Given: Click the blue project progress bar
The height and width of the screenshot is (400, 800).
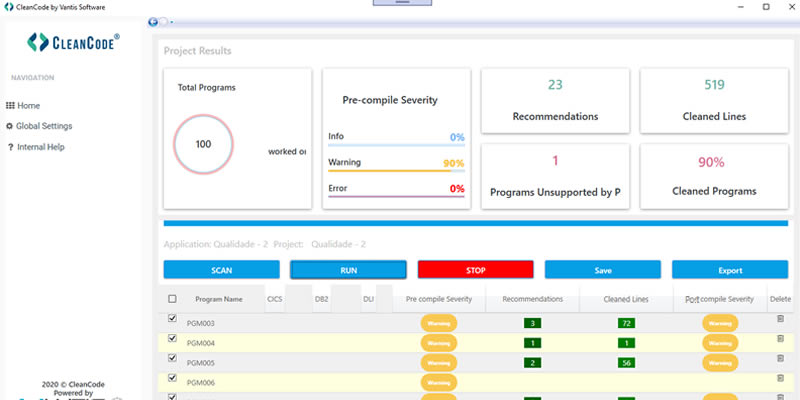Looking at the screenshot, I should 476,223.
